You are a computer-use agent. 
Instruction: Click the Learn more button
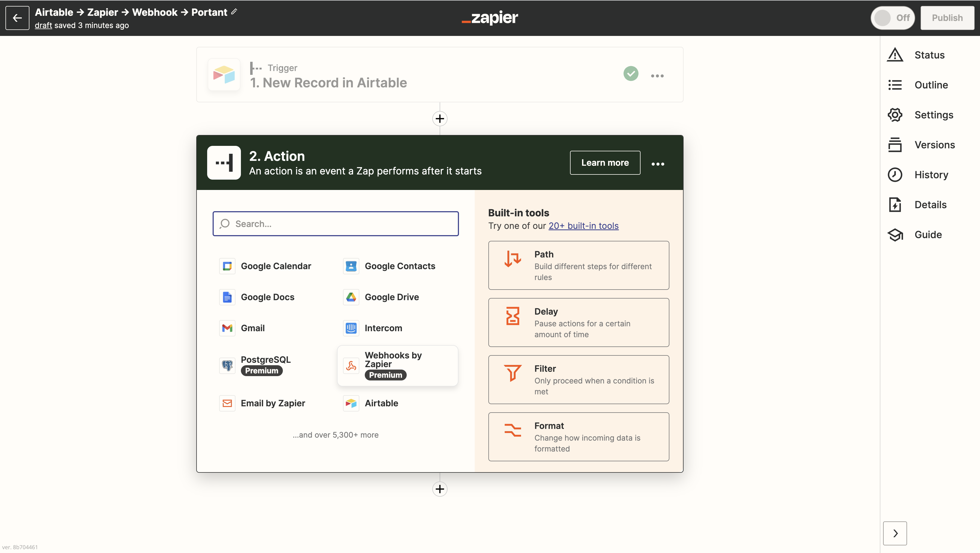[605, 163]
